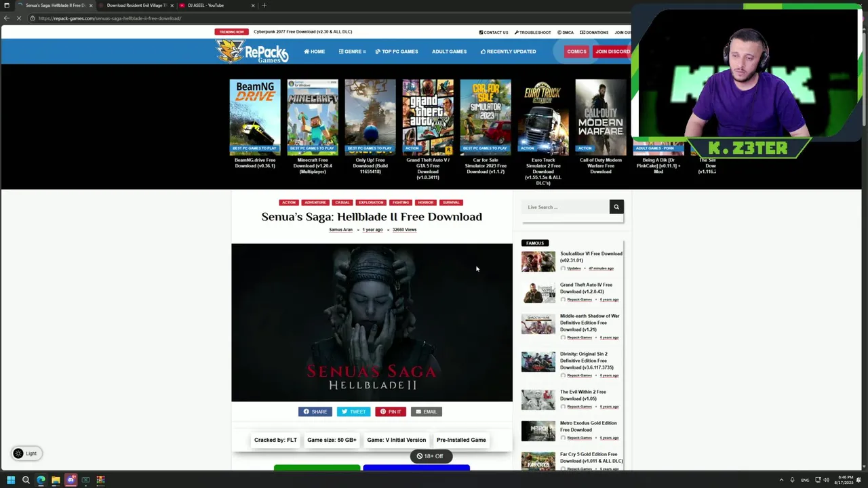Open the DMCA link

(566, 33)
